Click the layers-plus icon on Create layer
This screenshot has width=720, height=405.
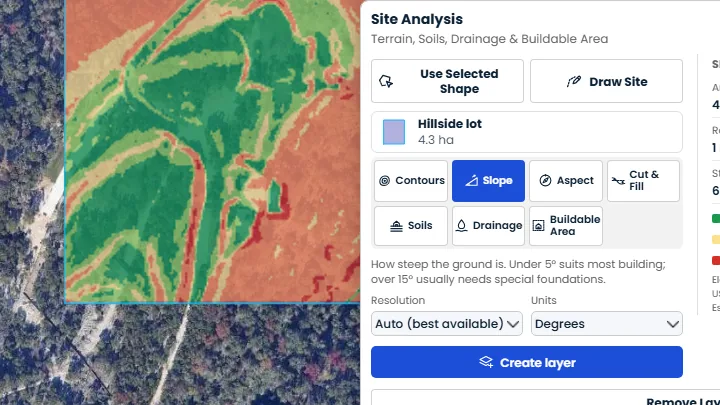[x=486, y=362]
